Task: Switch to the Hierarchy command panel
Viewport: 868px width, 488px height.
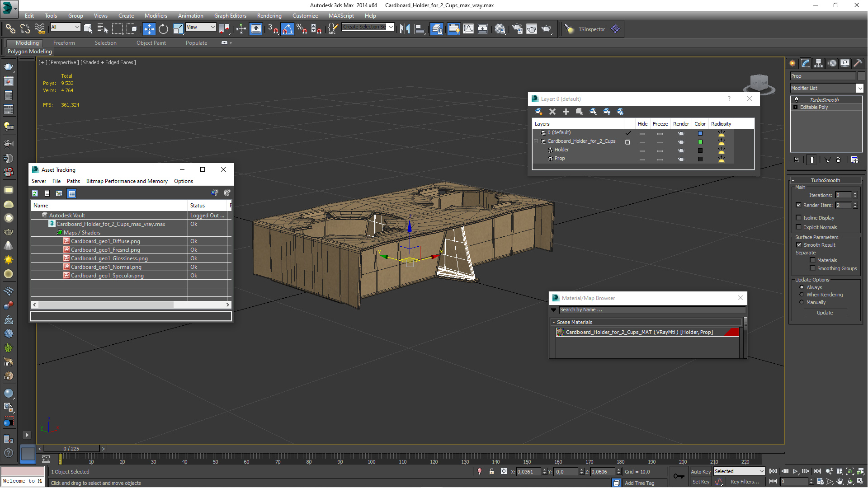Action: coord(819,63)
